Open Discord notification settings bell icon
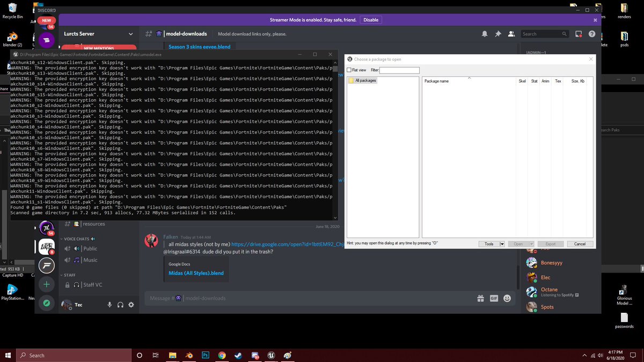 (485, 34)
